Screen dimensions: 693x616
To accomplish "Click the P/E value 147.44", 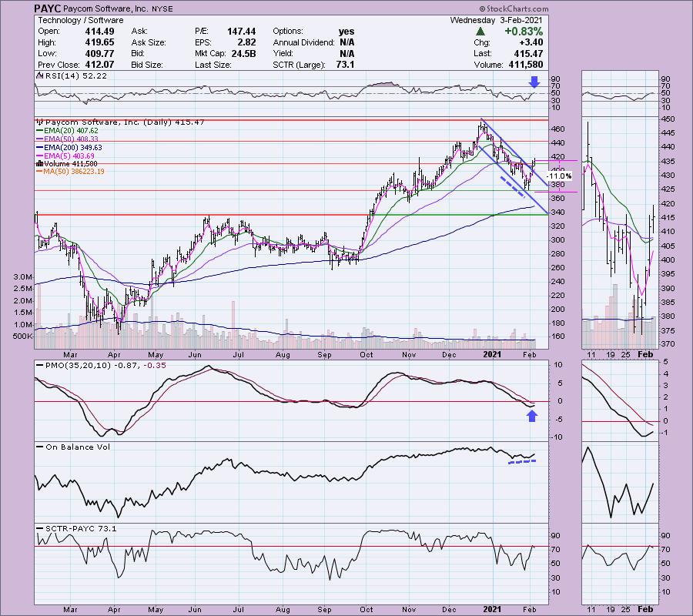I will click(x=241, y=32).
